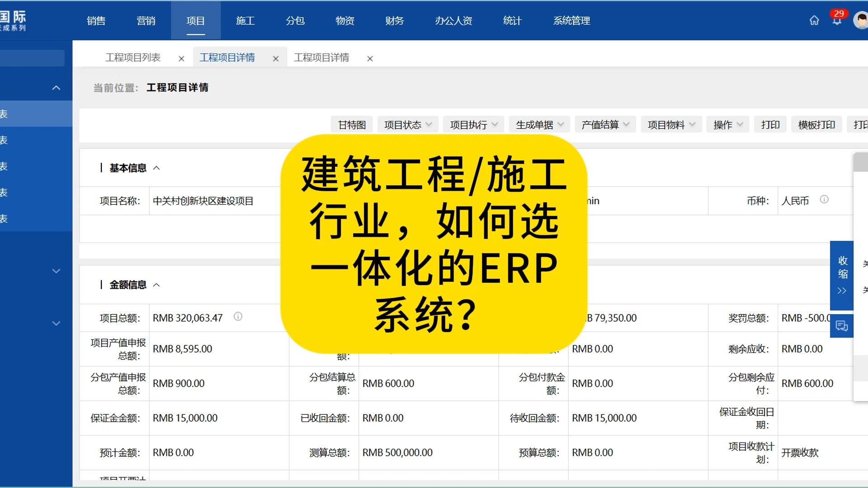Expand the 项目执行 dropdown
The image size is (868, 488).
[474, 125]
